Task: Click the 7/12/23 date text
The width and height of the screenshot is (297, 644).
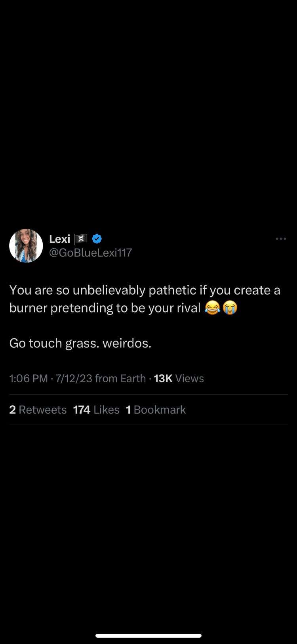Action: [x=75, y=378]
